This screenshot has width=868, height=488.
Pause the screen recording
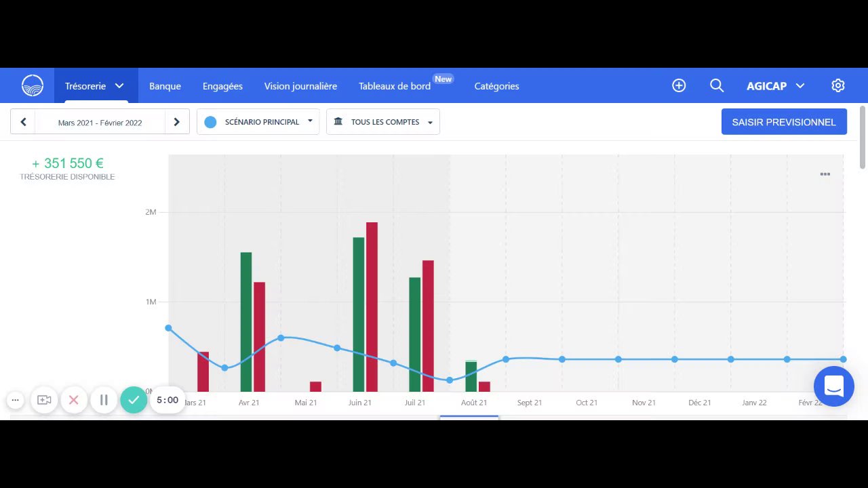click(104, 400)
